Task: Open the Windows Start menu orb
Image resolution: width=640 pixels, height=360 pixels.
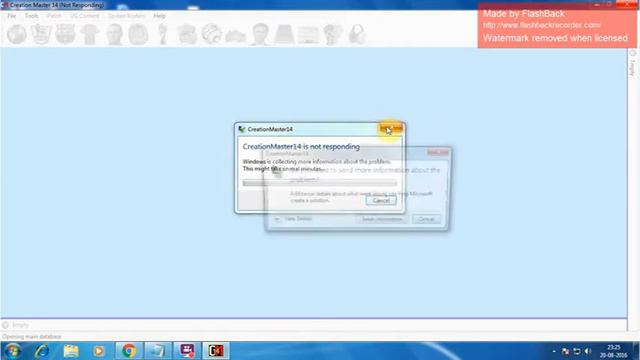Action: [x=13, y=351]
